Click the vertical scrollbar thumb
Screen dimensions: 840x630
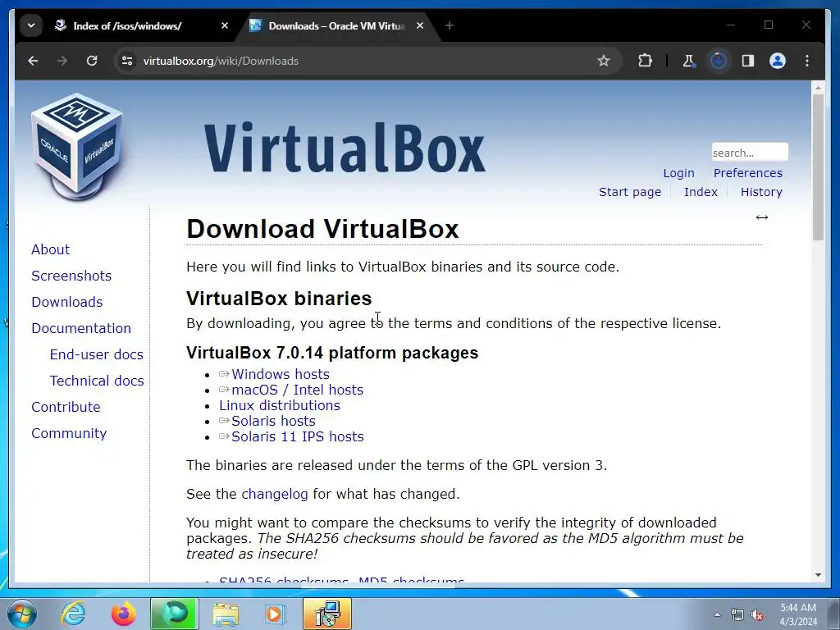(x=818, y=167)
